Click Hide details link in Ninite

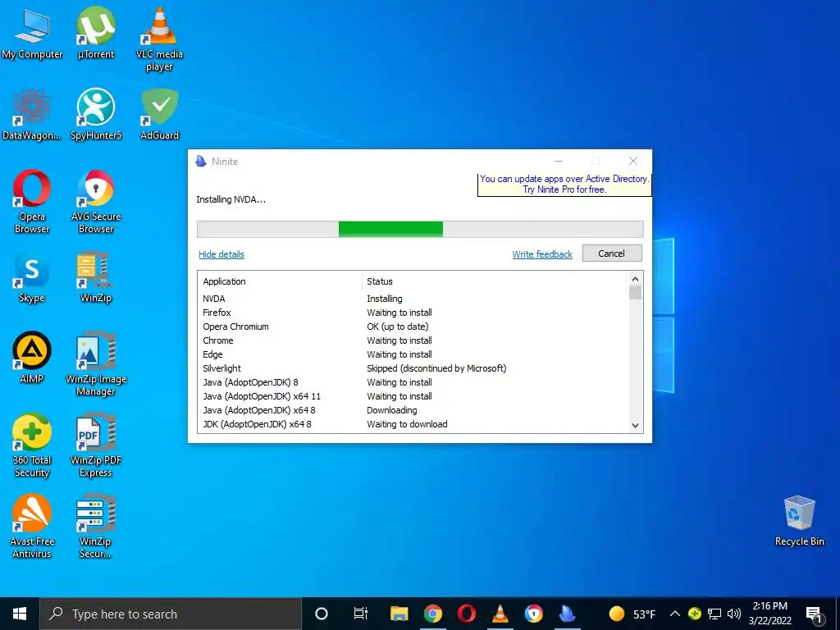pos(221,254)
